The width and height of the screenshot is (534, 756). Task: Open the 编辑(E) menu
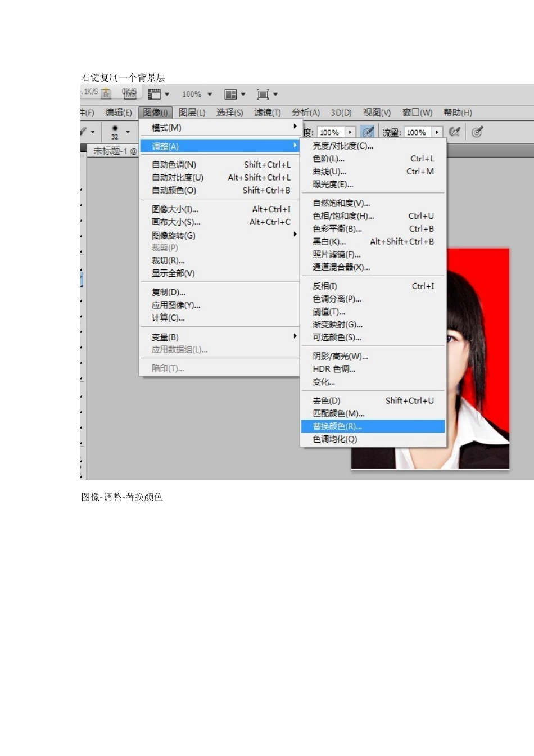119,112
